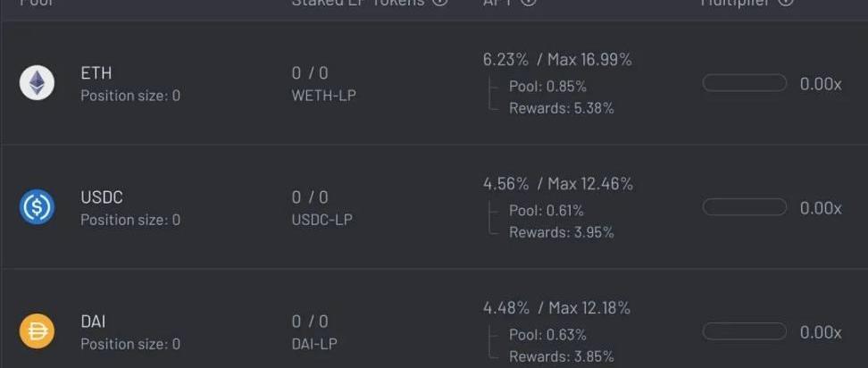Viewport: 868px width, 368px height.
Task: Open the USDC pool name
Action: [x=101, y=197]
